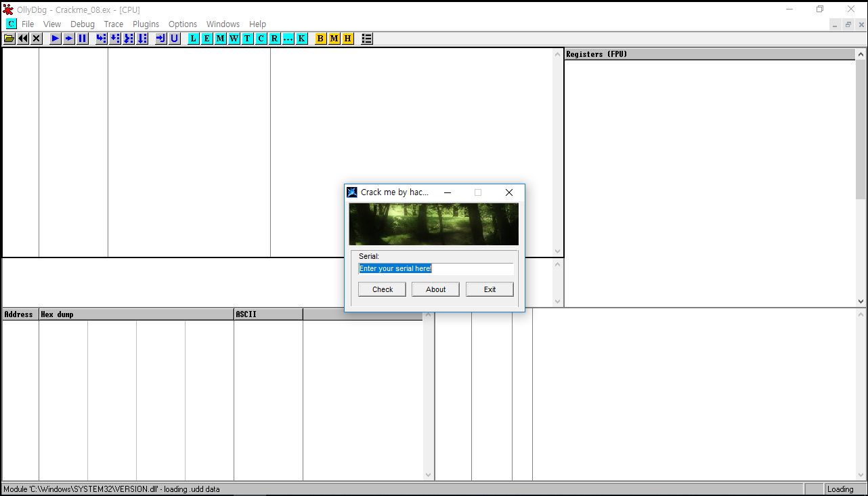868x496 pixels.
Task: Open Run trace with ... button
Action: click(288, 39)
